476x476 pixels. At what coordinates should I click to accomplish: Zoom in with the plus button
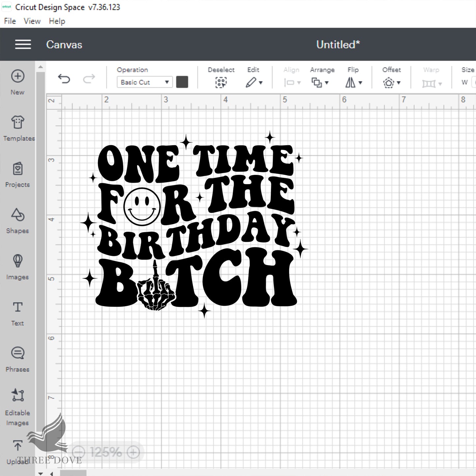click(133, 452)
